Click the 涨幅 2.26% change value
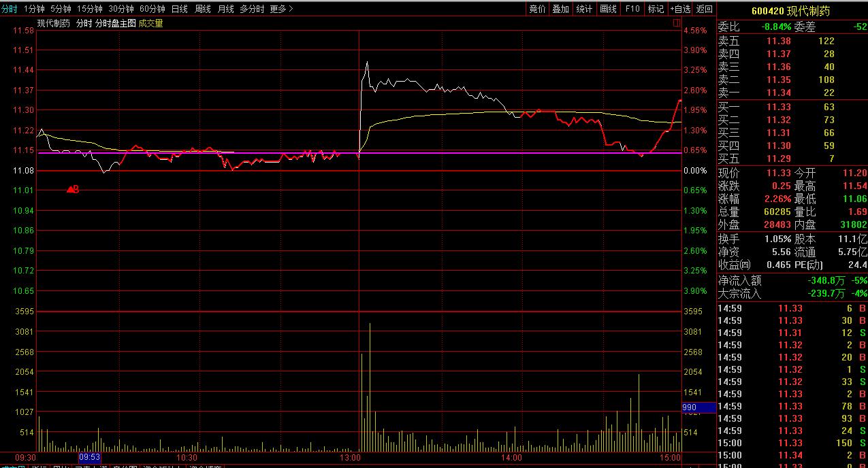The height and width of the screenshot is (468, 868). click(x=777, y=199)
